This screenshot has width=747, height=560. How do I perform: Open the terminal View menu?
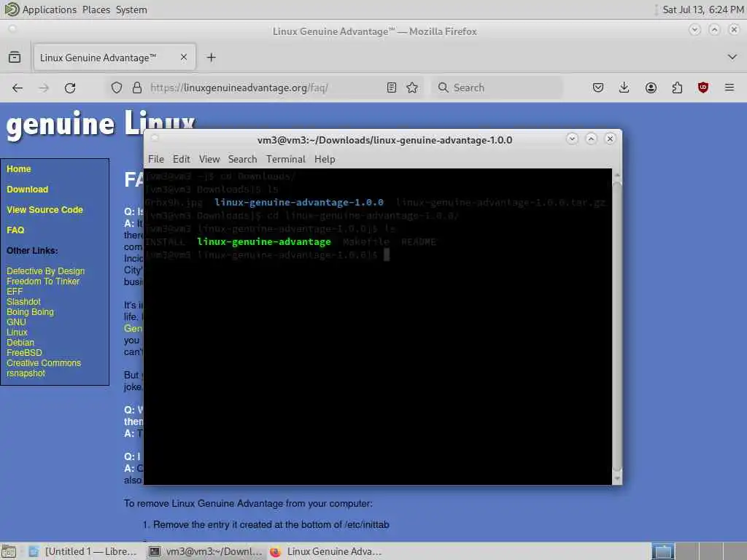click(x=209, y=159)
